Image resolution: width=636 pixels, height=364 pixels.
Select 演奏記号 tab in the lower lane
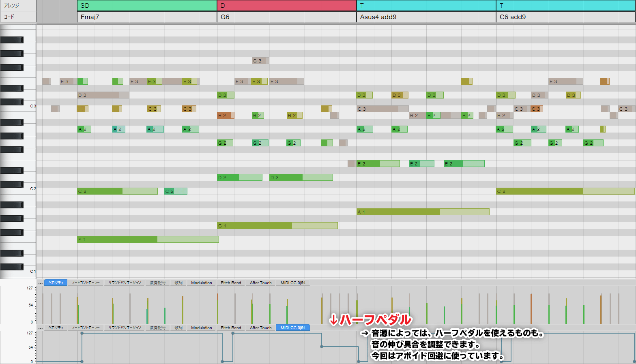pos(157,328)
